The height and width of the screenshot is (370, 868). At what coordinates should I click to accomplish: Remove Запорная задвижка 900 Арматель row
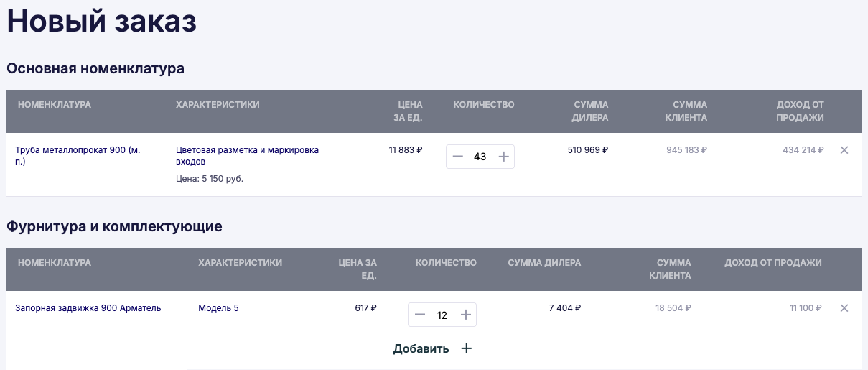pos(844,308)
